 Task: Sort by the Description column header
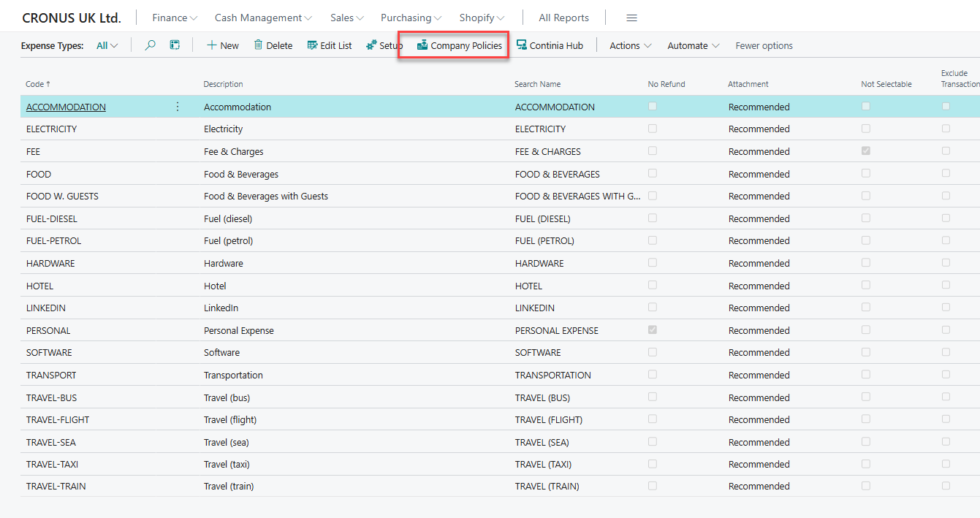tap(223, 84)
